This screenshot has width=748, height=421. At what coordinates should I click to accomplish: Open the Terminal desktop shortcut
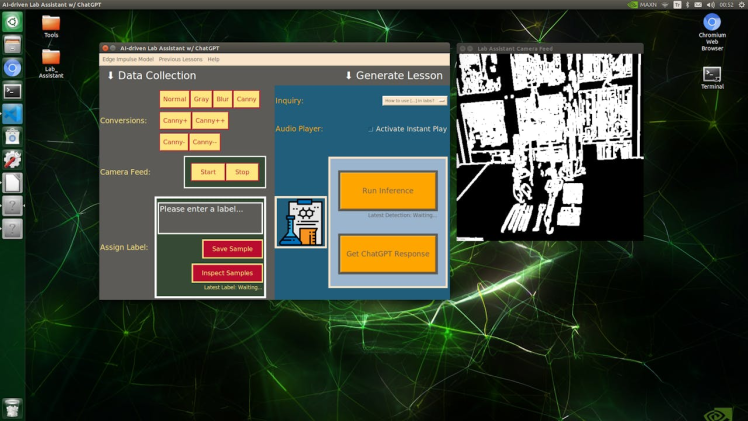click(712, 78)
